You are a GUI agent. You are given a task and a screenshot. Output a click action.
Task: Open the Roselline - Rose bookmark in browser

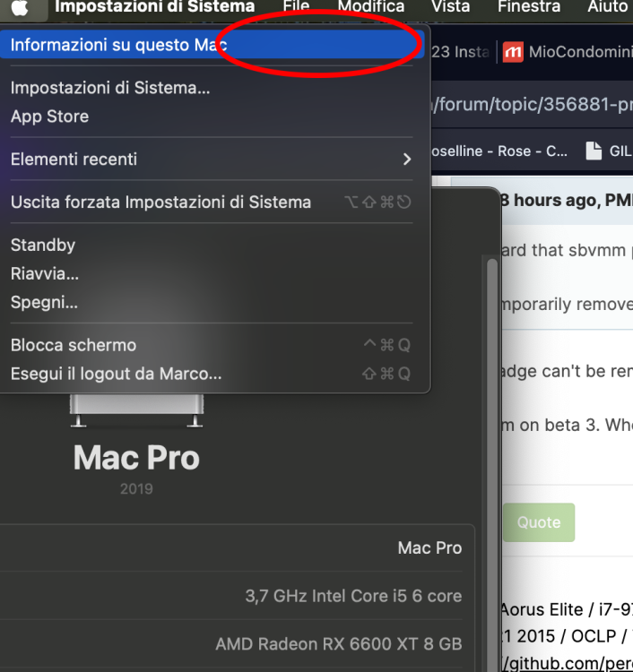click(499, 151)
